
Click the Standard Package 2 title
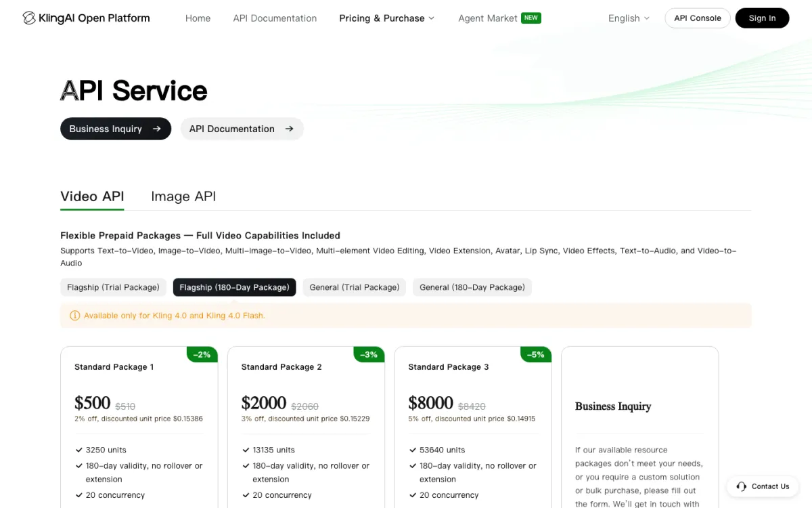pyautogui.click(x=281, y=367)
